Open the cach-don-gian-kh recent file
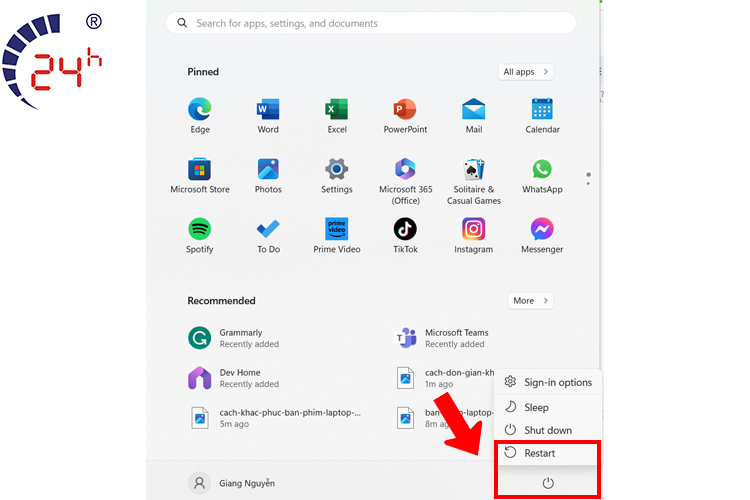 coord(444,378)
